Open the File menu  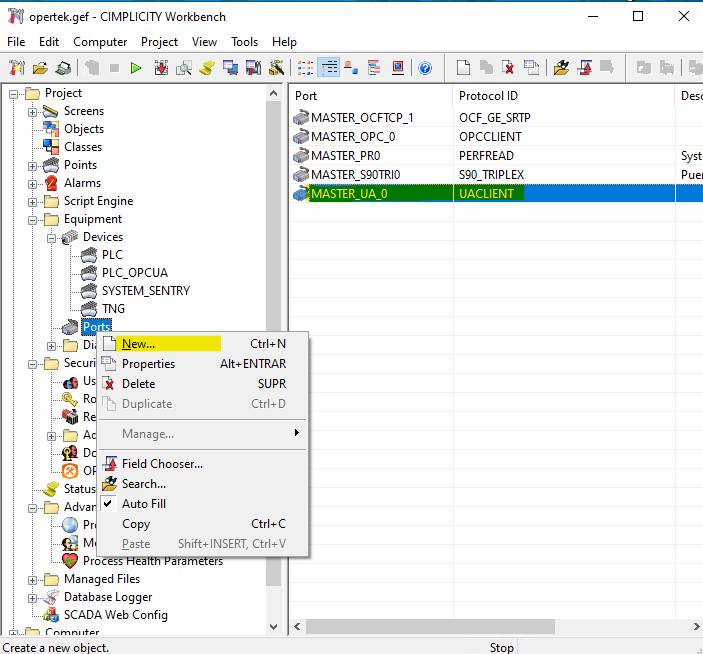click(x=16, y=42)
